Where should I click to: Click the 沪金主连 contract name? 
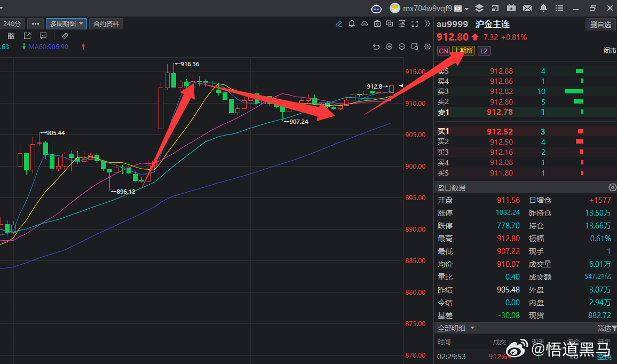coord(492,24)
